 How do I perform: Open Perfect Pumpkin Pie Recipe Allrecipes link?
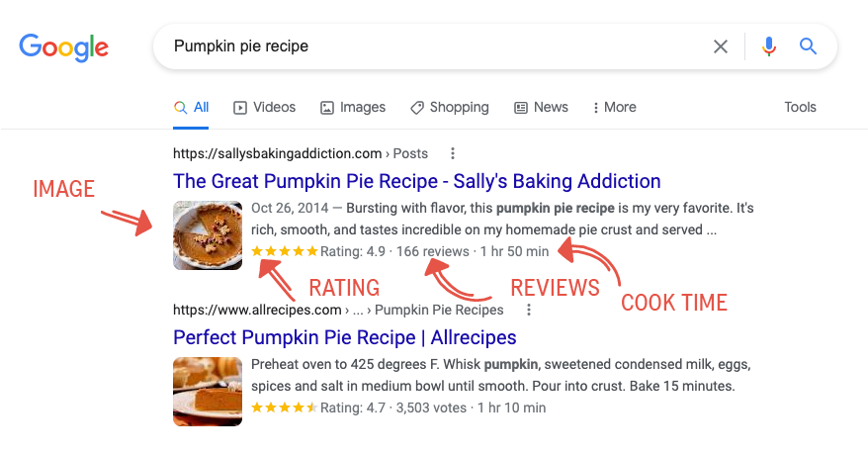344,337
